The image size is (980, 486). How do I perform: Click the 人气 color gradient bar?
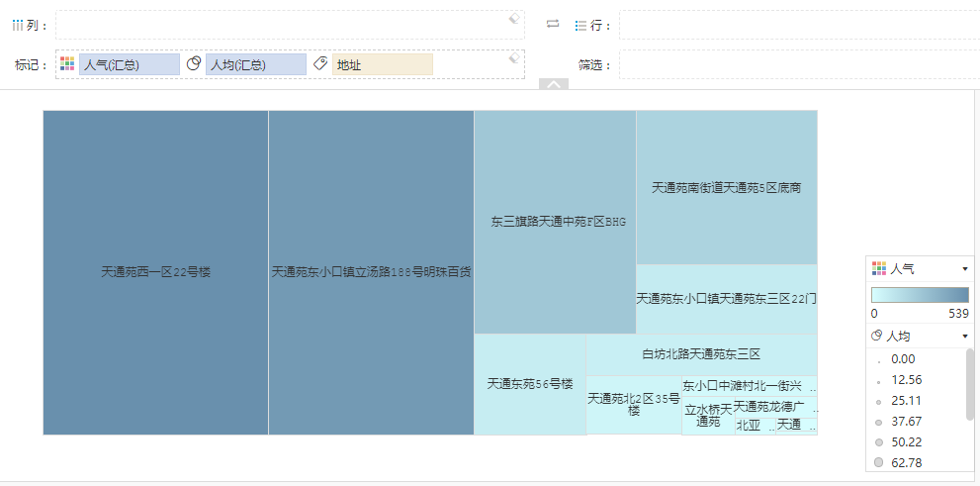click(x=920, y=295)
